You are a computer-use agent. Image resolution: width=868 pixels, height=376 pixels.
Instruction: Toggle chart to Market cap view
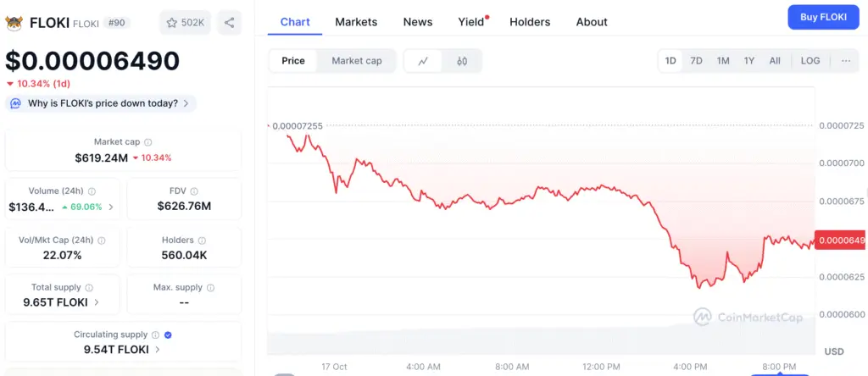coord(356,61)
